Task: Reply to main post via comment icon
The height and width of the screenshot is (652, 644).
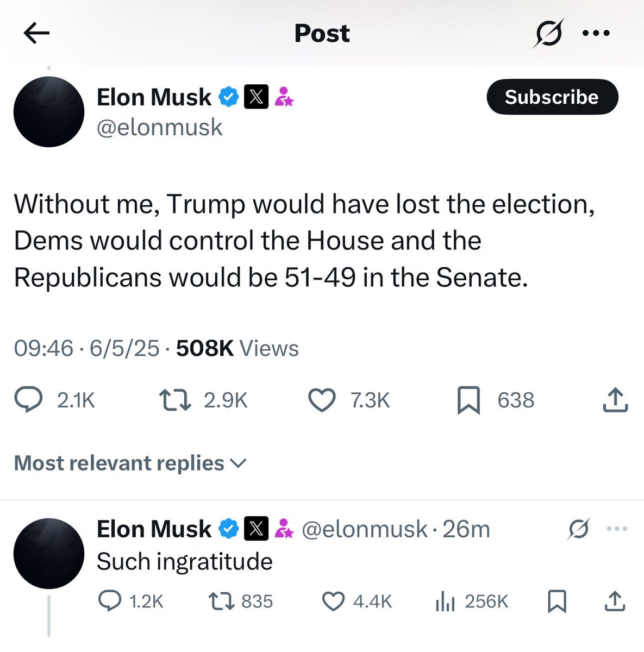Action: (x=28, y=400)
